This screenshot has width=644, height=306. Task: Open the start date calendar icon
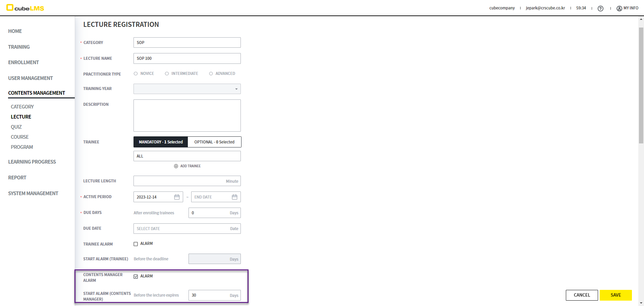tap(177, 197)
